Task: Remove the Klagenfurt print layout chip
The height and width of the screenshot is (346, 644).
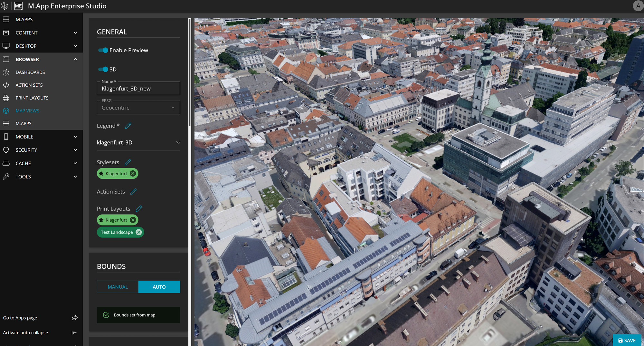Action: (133, 220)
